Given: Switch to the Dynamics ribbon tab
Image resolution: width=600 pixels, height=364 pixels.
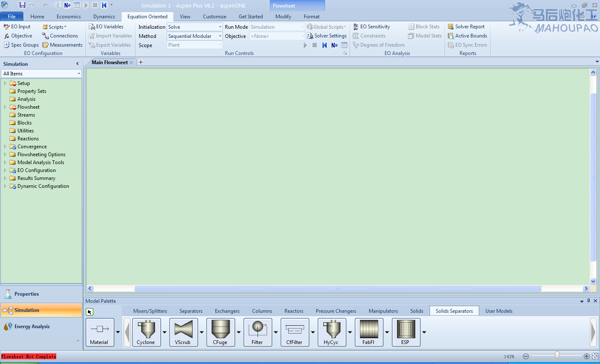Looking at the screenshot, I should pos(104,17).
